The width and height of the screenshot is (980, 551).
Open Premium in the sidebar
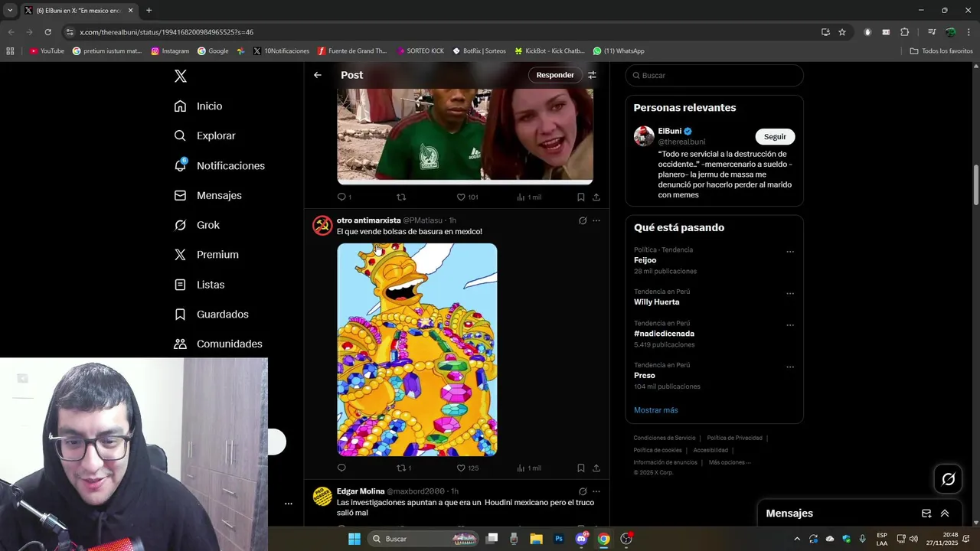click(x=206, y=255)
